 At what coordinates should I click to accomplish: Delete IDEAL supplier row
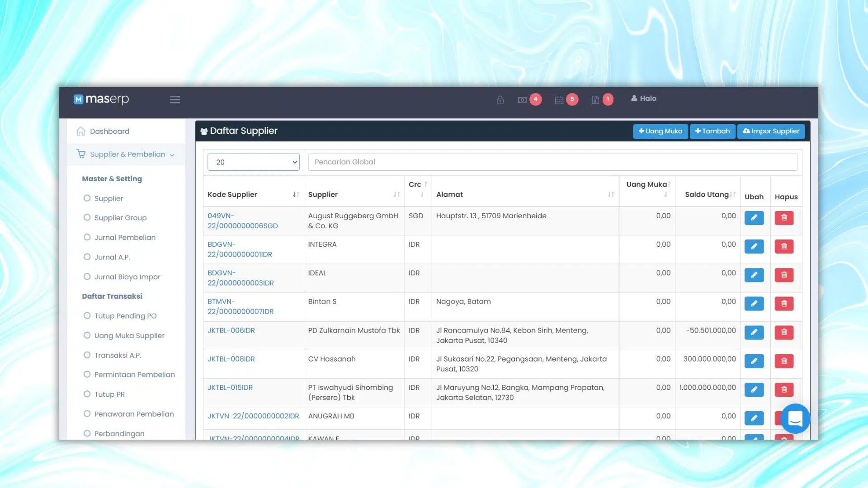pyautogui.click(x=784, y=275)
